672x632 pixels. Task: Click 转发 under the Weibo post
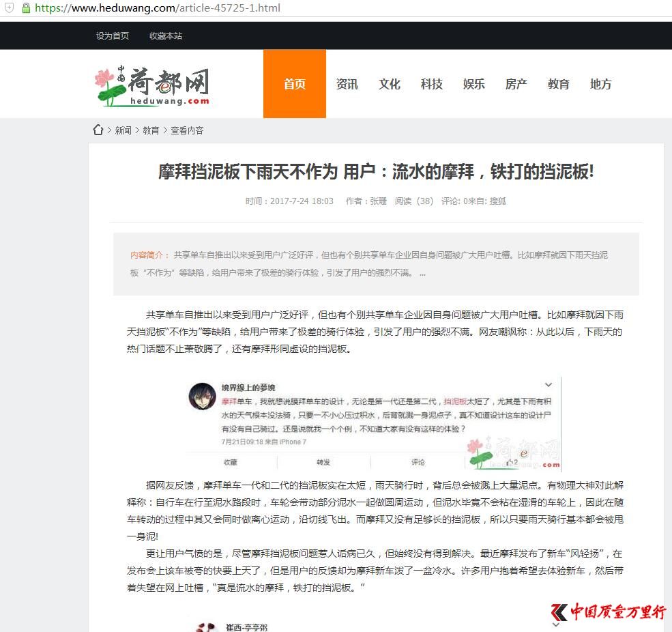(323, 462)
